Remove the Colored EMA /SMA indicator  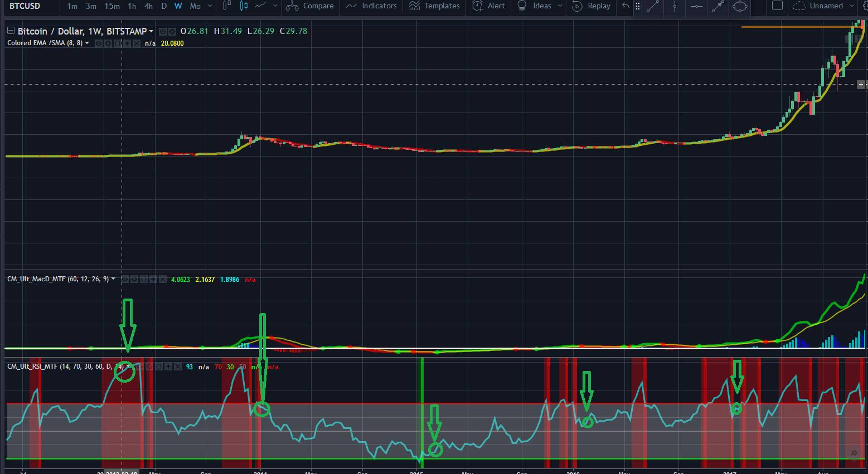(137, 43)
